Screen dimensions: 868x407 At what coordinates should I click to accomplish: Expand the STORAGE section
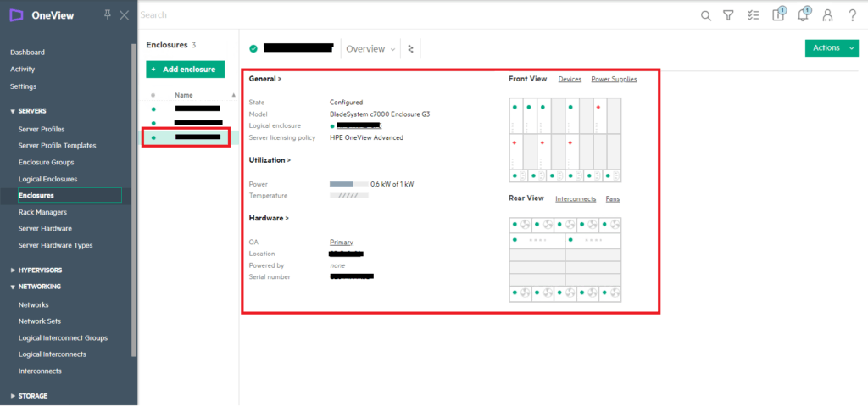(30, 396)
